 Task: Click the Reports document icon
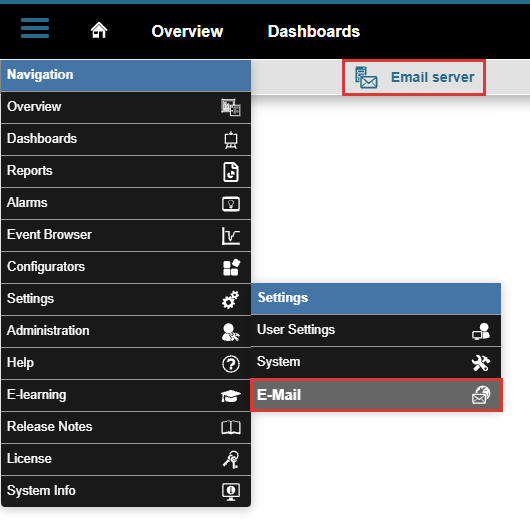coord(231,172)
